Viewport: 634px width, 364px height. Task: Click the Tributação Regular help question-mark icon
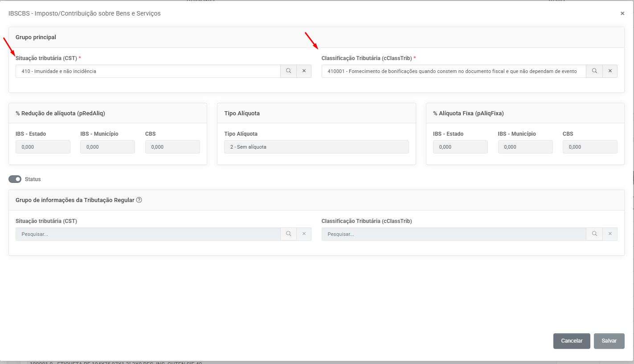[x=139, y=200]
